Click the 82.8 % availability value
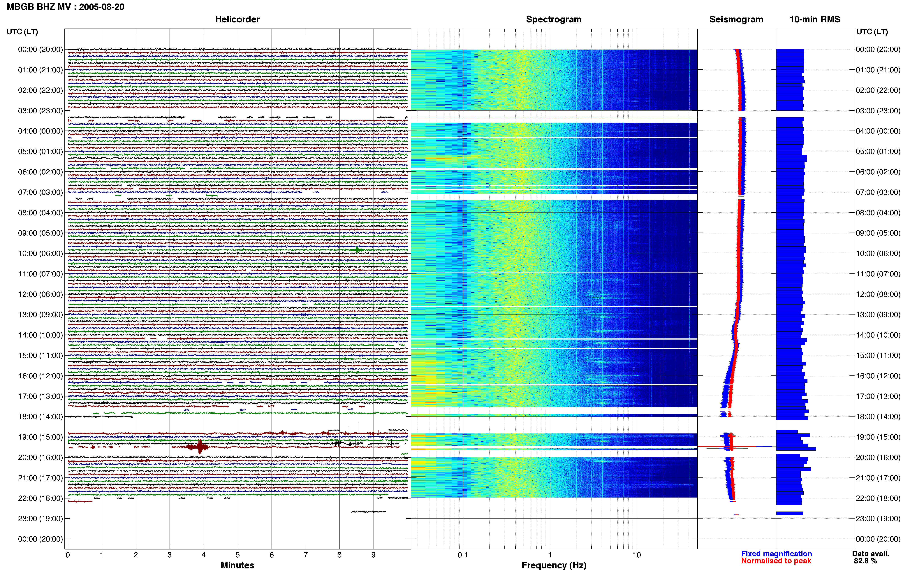Screen dimensions: 924x578 pos(865,561)
